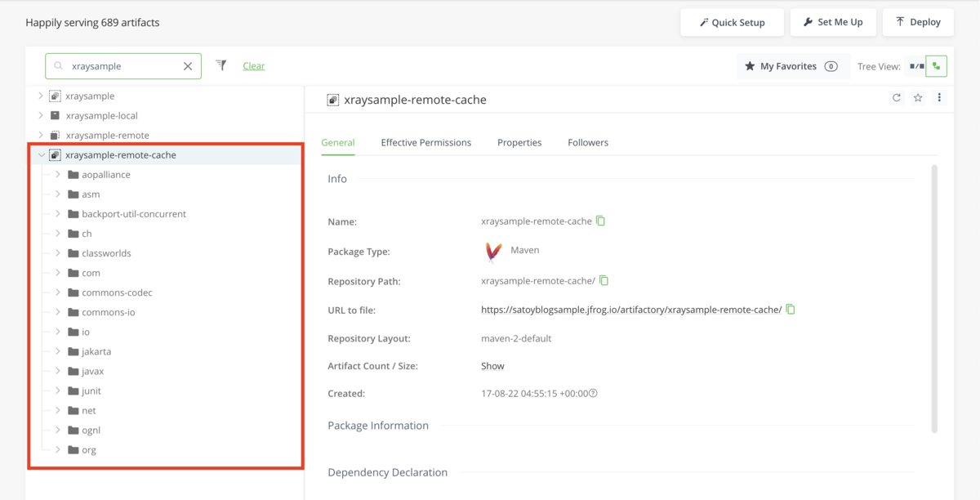Expand the ognl folder
This screenshot has width=980, height=500.
click(x=58, y=430)
